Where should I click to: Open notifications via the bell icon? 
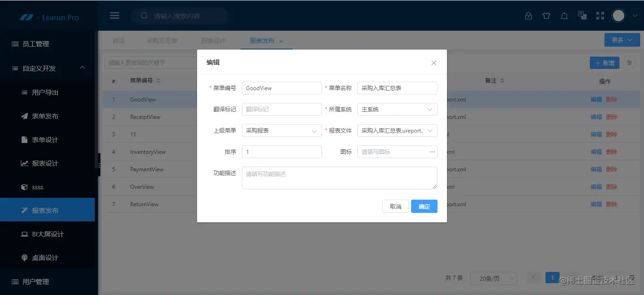(564, 15)
